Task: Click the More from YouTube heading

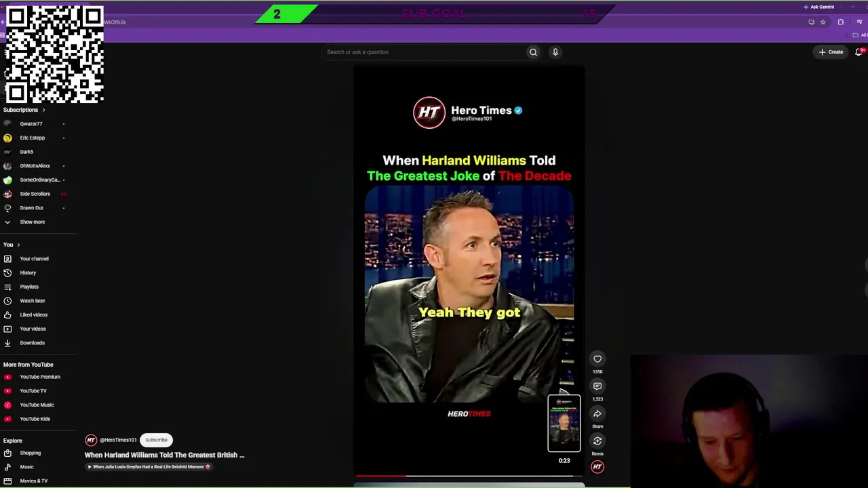Action: pyautogui.click(x=28, y=365)
